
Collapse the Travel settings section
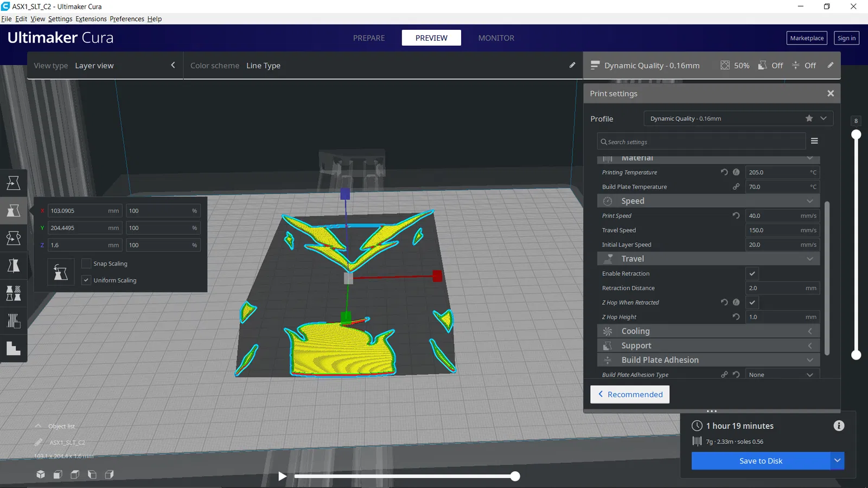click(x=709, y=259)
